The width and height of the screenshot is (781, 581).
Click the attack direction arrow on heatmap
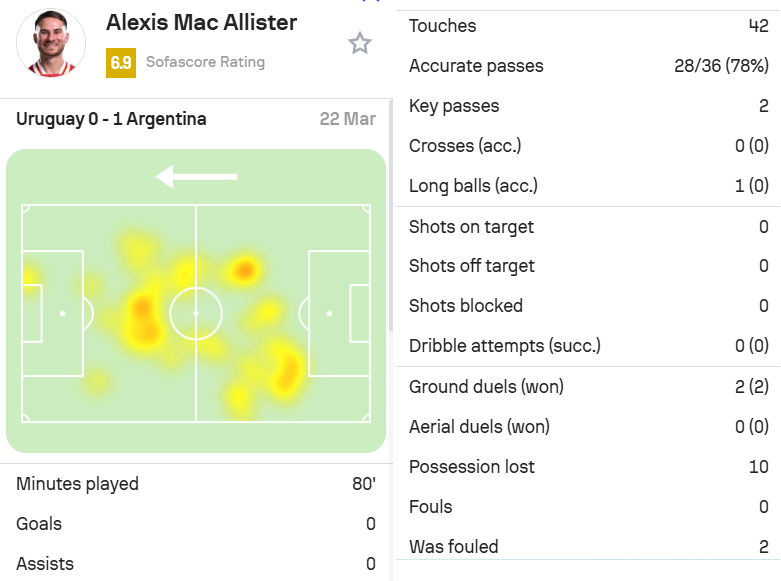pos(196,176)
